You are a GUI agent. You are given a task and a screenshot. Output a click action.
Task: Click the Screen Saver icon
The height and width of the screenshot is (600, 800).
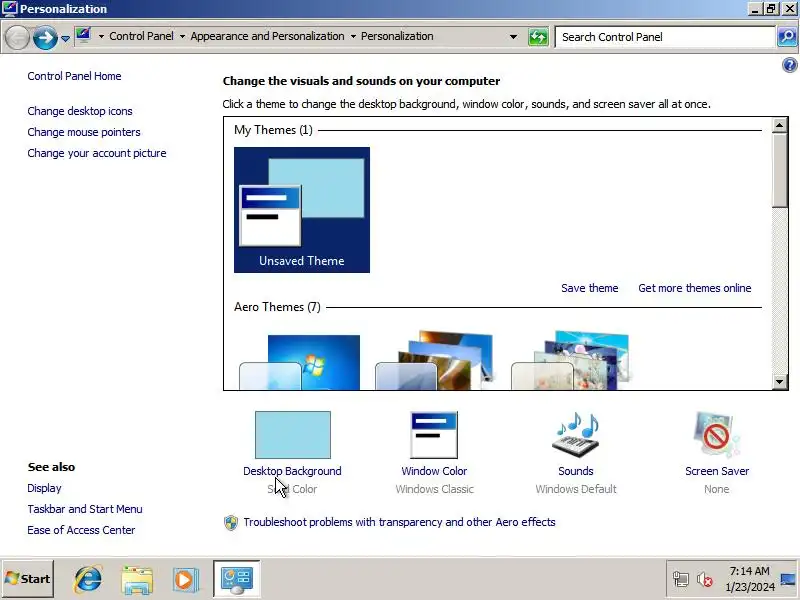click(x=716, y=435)
